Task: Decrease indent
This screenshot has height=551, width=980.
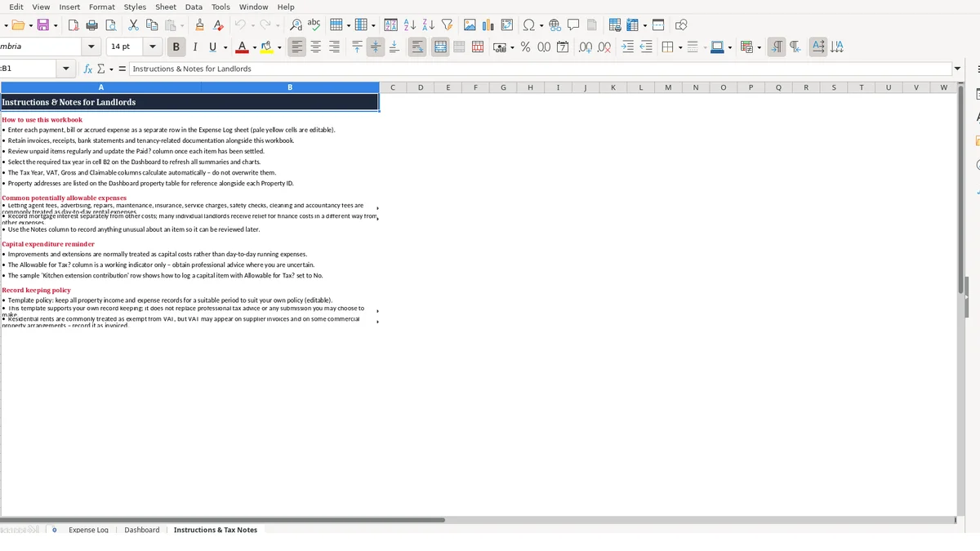Action: coord(645,47)
